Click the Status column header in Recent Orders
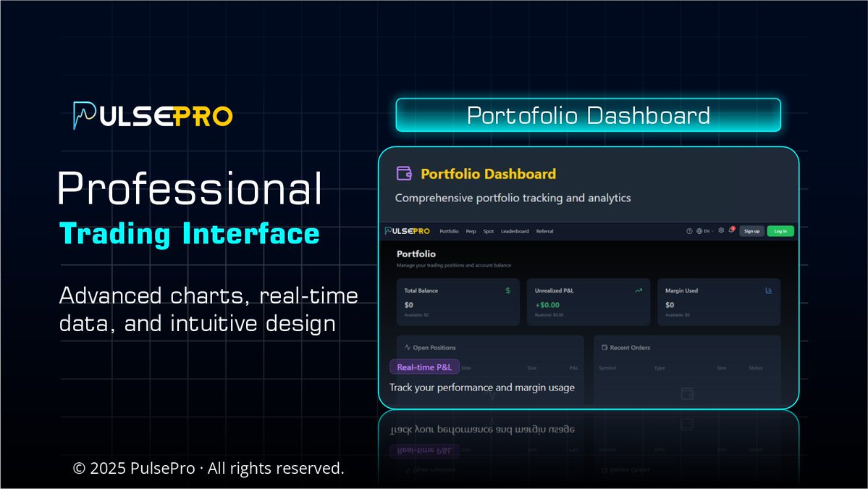868x489 pixels. click(x=756, y=368)
